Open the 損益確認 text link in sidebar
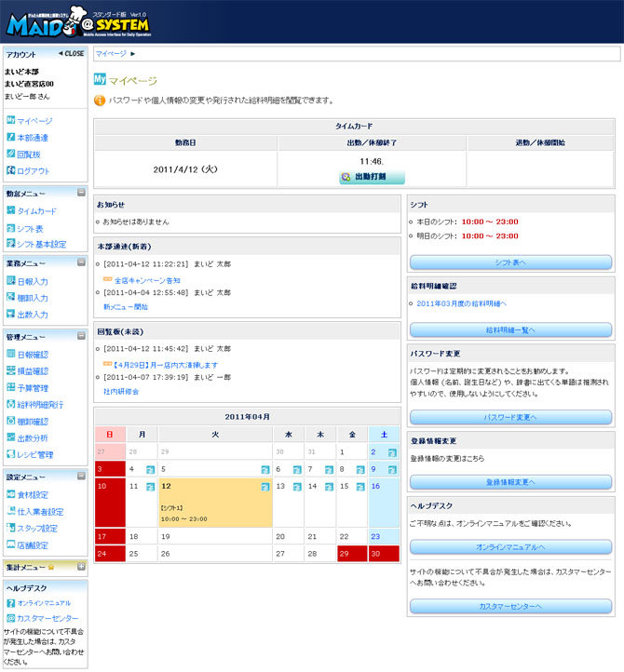Screen dimensions: 624x672 pyautogui.click(x=33, y=371)
